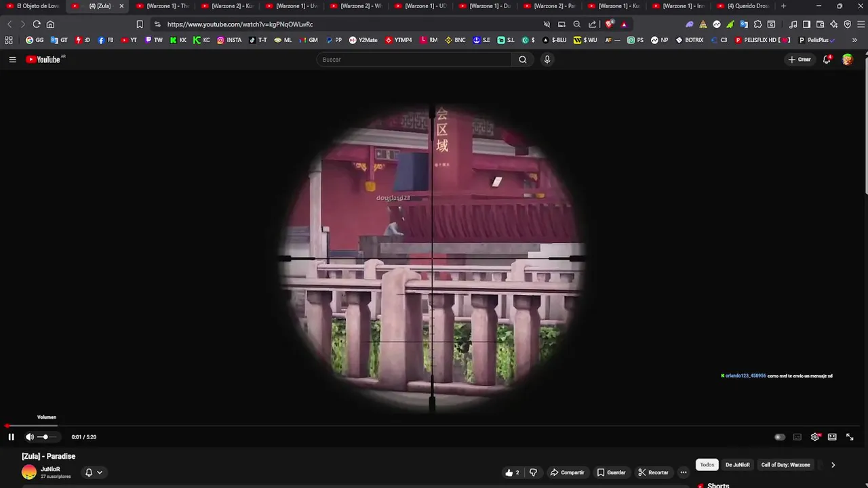
Task: Open YouTube notifications bell
Action: [x=827, y=60]
